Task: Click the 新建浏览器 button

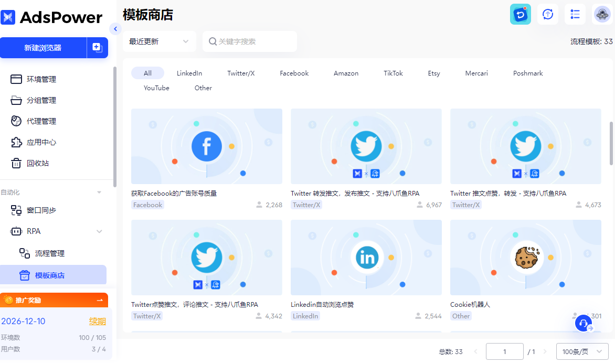Action: tap(43, 48)
